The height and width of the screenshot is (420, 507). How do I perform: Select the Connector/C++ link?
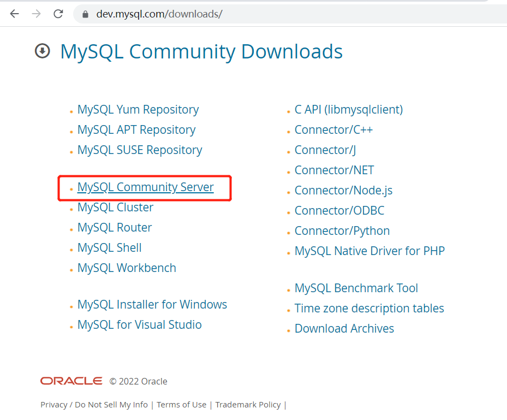click(x=333, y=130)
